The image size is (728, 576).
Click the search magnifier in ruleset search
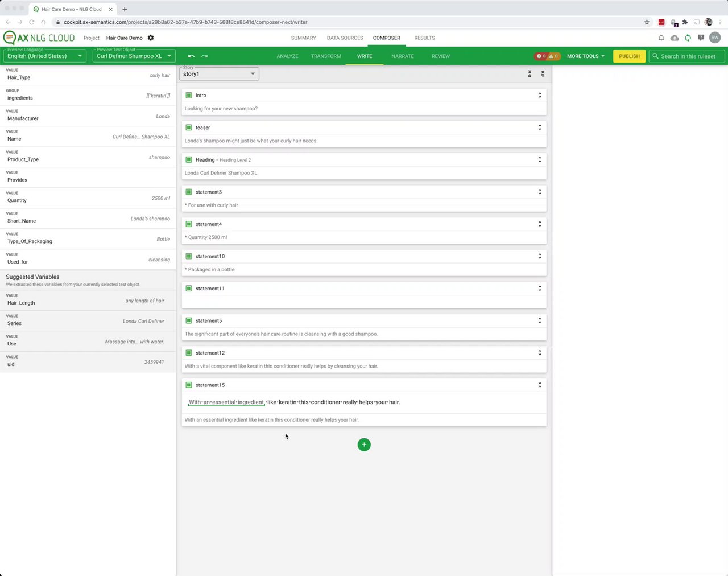(x=656, y=56)
